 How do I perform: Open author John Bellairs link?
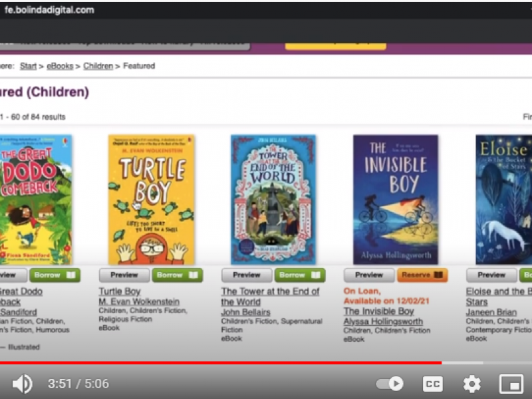245,312
